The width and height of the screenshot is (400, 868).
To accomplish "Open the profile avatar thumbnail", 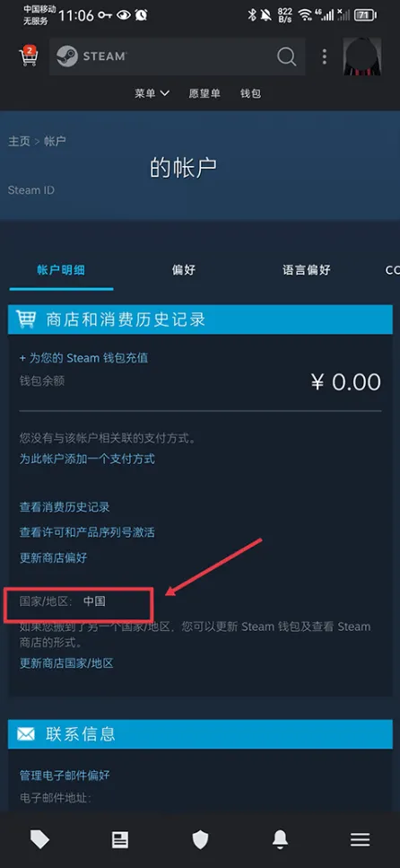I will point(362,57).
